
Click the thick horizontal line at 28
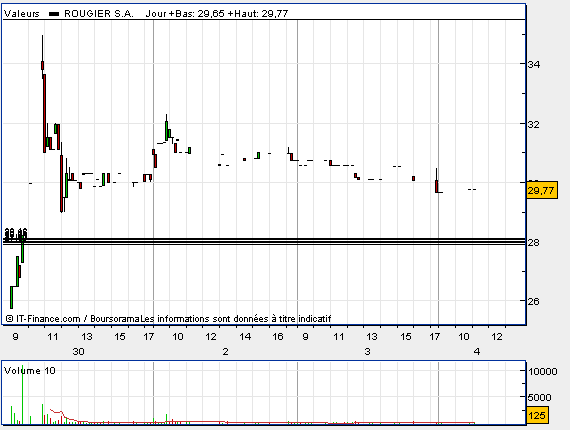264,241
